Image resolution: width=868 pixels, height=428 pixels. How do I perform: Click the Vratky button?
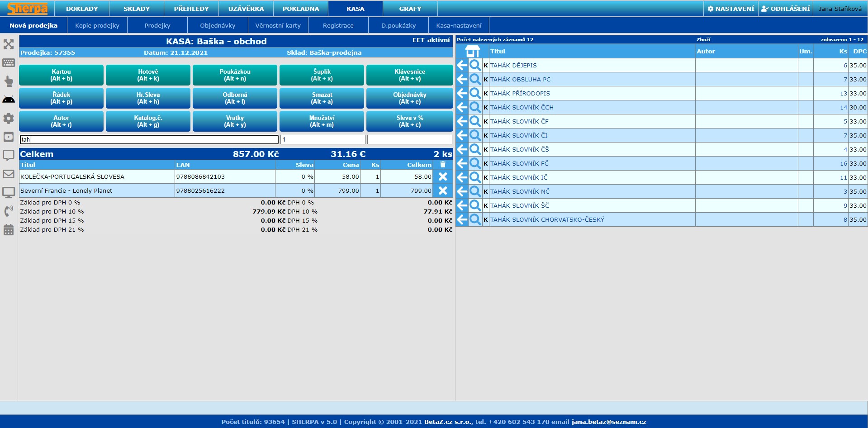235,121
